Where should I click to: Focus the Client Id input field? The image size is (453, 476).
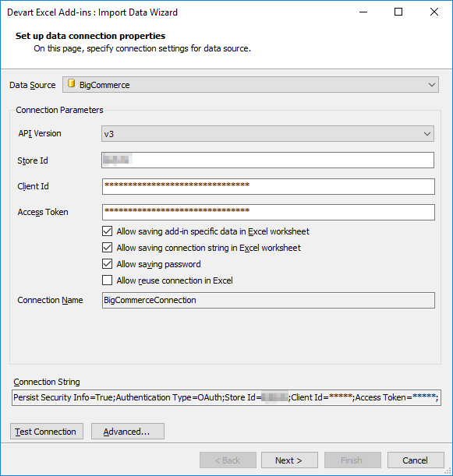coord(268,186)
